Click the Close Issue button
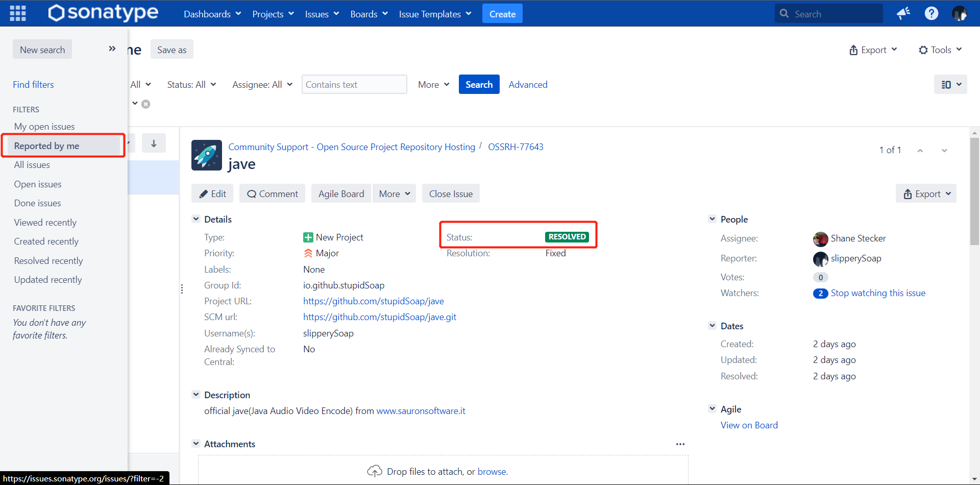The width and height of the screenshot is (980, 485). [x=451, y=193]
